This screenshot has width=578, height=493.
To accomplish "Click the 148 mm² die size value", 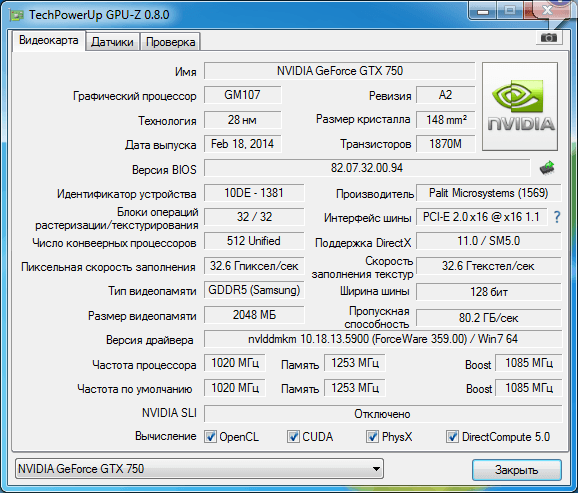I will tap(445, 119).
